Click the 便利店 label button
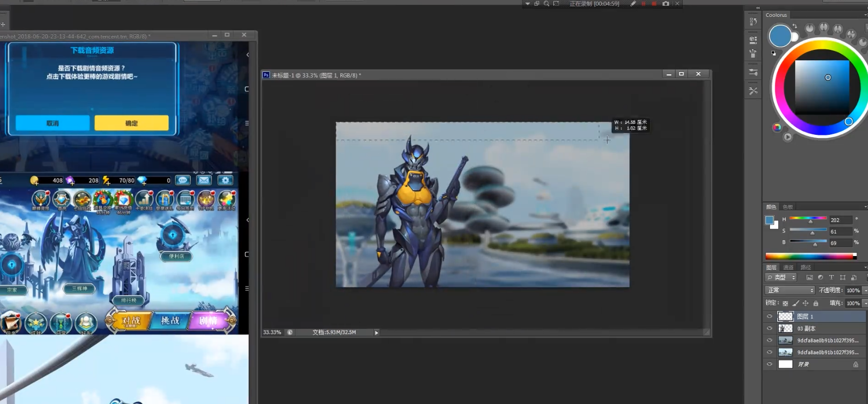Viewport: 868px width, 404px height. pos(177,256)
